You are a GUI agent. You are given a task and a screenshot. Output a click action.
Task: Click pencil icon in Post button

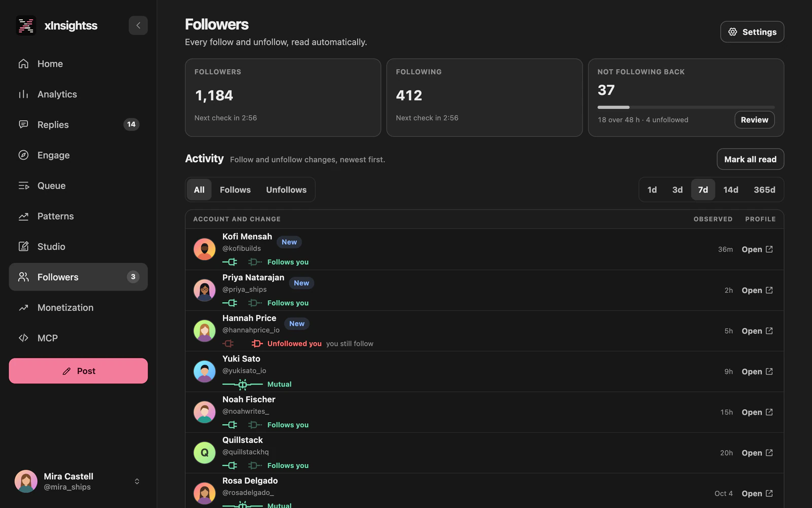[x=66, y=371]
